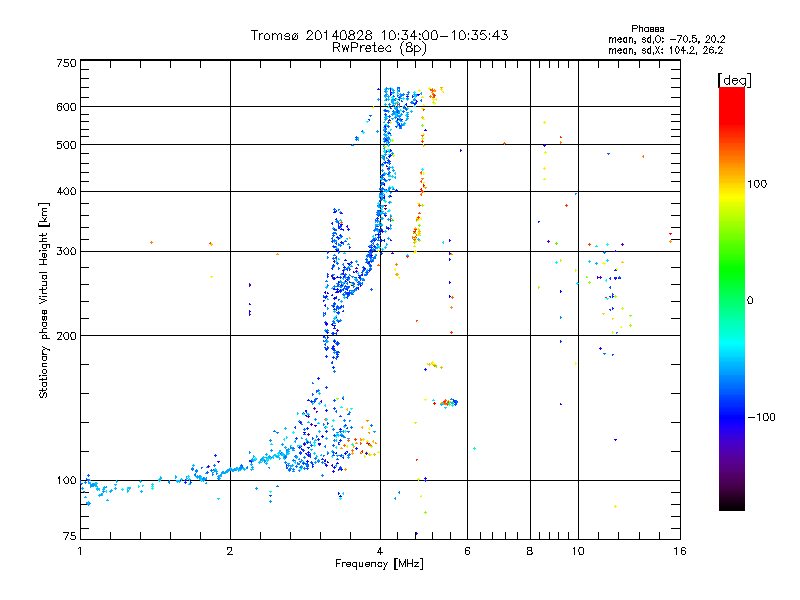Click the x-axis '8' tick label

click(530, 551)
